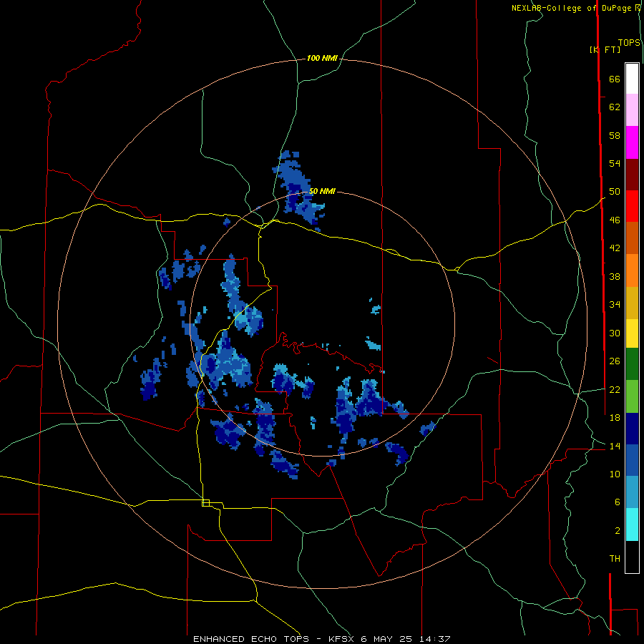Image resolution: width=644 pixels, height=644 pixels.
Task: Click the legend value '42'
Action: coord(615,248)
